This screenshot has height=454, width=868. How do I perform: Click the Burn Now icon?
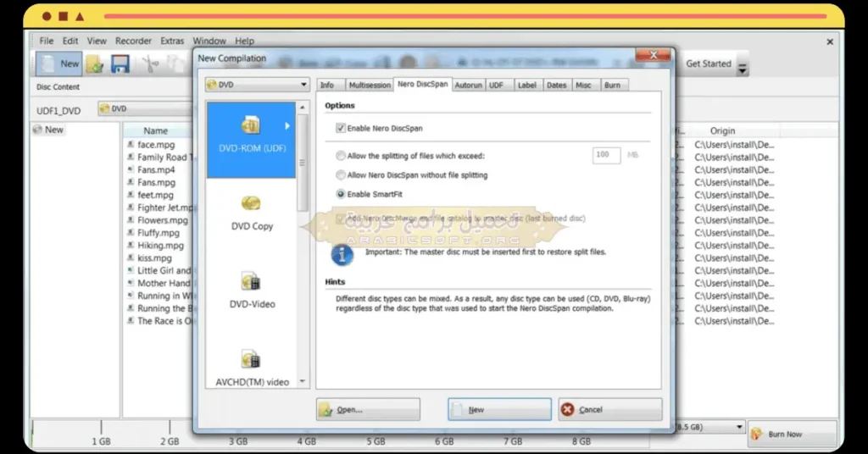757,434
